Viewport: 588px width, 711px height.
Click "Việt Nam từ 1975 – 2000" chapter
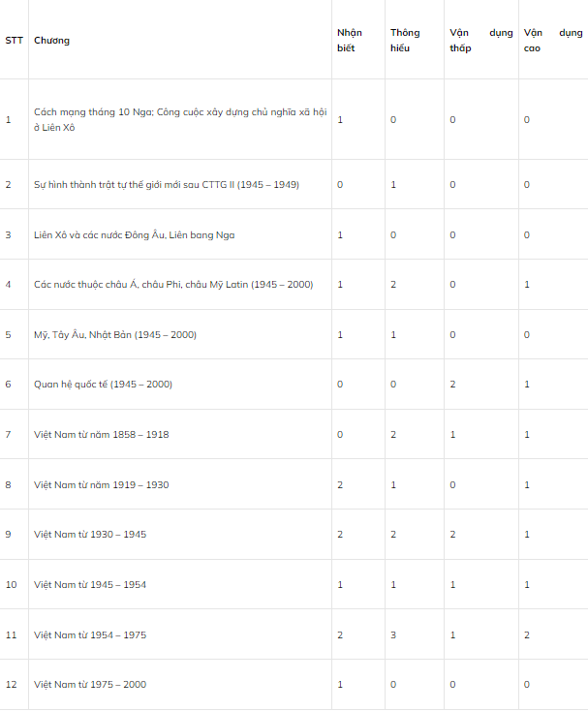tap(90, 685)
